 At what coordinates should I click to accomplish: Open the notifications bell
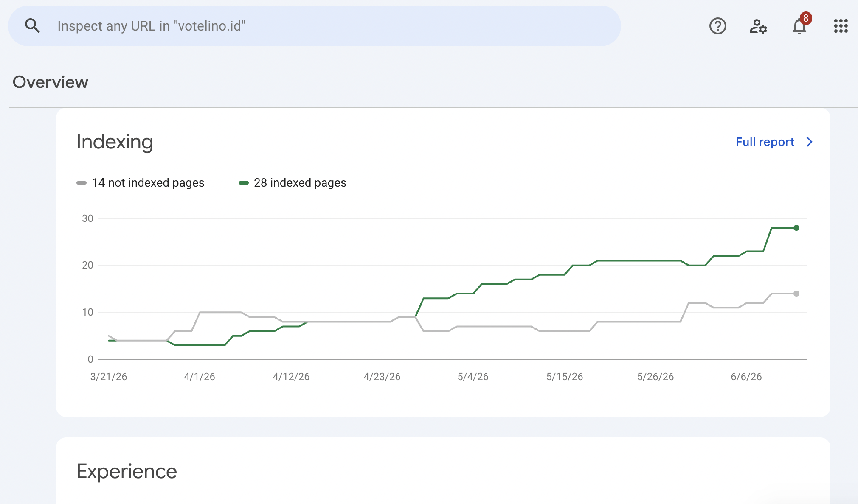pos(799,27)
